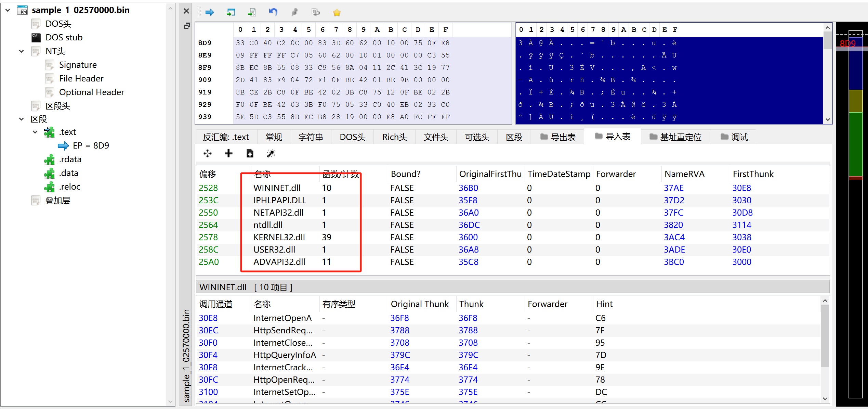Click the plus add icon above import table
The height and width of the screenshot is (409, 868).
click(228, 153)
